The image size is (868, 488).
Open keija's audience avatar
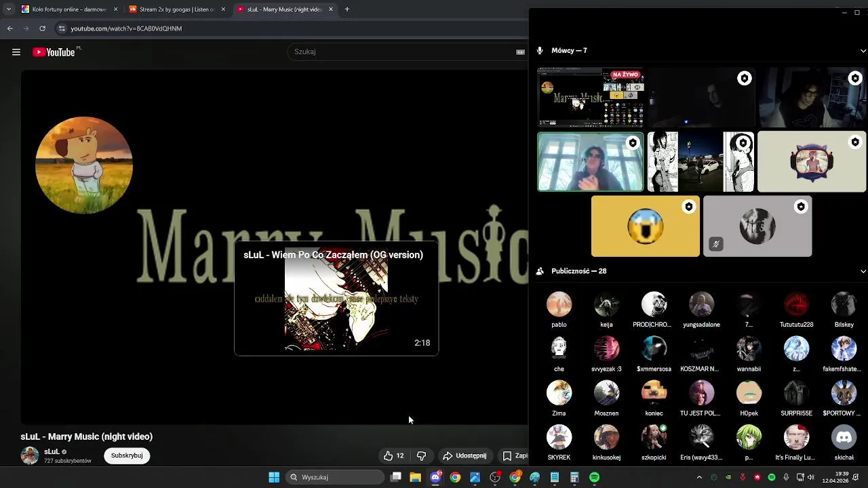606,305
